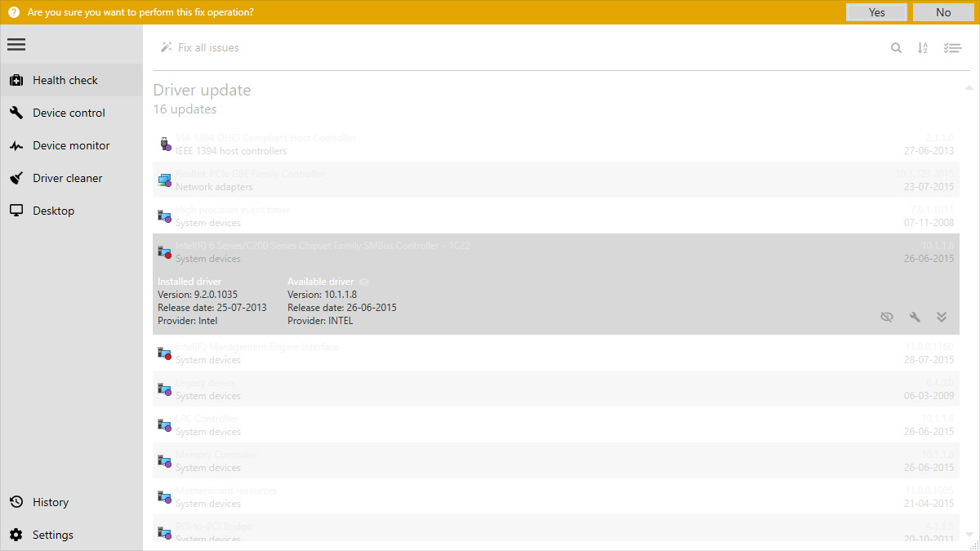The image size is (980, 551).
Task: Expand the Memory Controller update entry
Action: (x=490, y=460)
